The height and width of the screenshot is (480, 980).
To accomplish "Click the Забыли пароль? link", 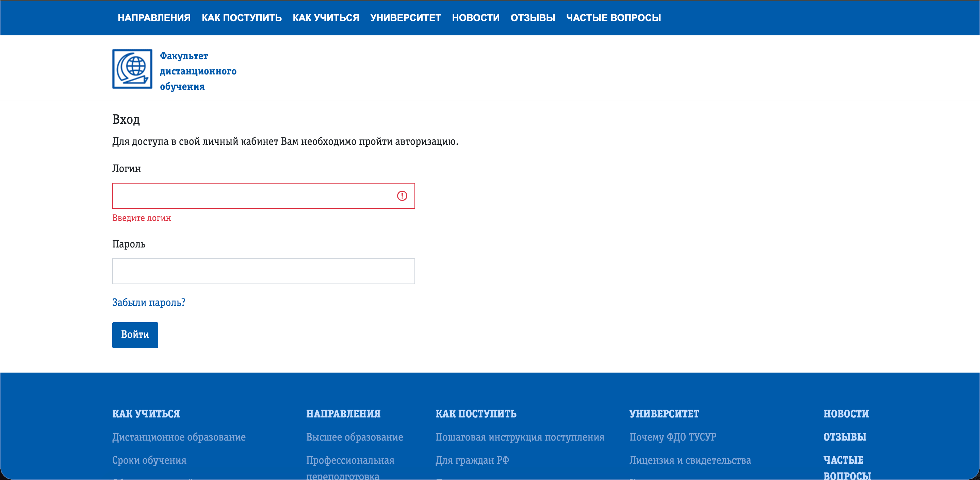I will point(149,303).
